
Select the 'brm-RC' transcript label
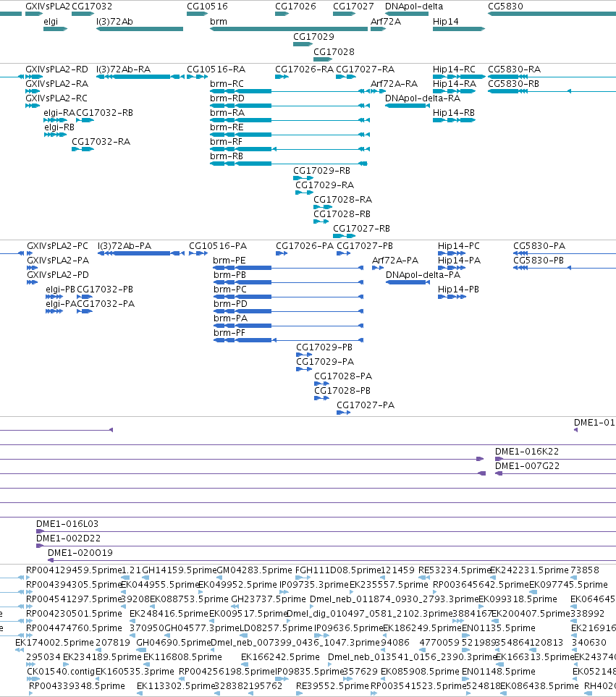(x=227, y=84)
